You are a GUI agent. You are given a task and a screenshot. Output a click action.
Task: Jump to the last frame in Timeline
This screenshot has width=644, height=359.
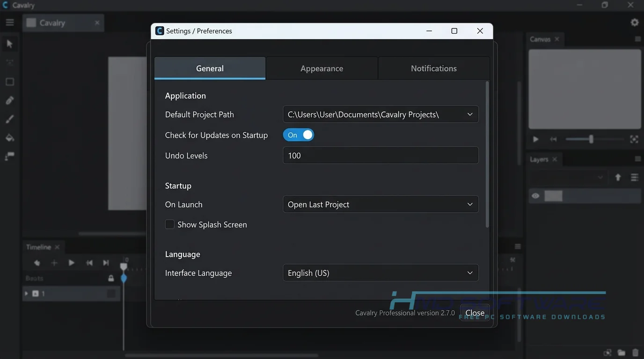pyautogui.click(x=106, y=263)
